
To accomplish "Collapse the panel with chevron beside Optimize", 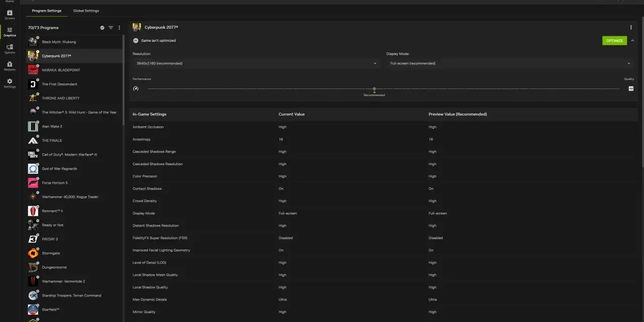I will coord(632,41).
